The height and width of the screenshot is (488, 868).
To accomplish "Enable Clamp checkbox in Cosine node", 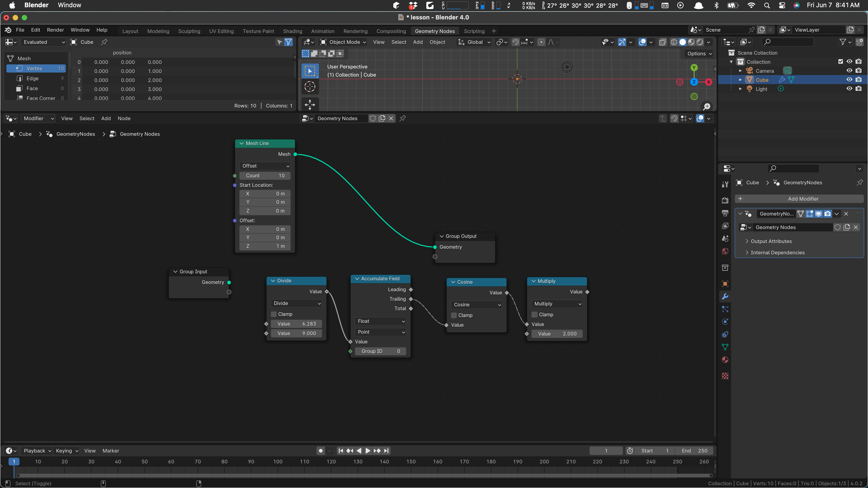I will coord(454,315).
